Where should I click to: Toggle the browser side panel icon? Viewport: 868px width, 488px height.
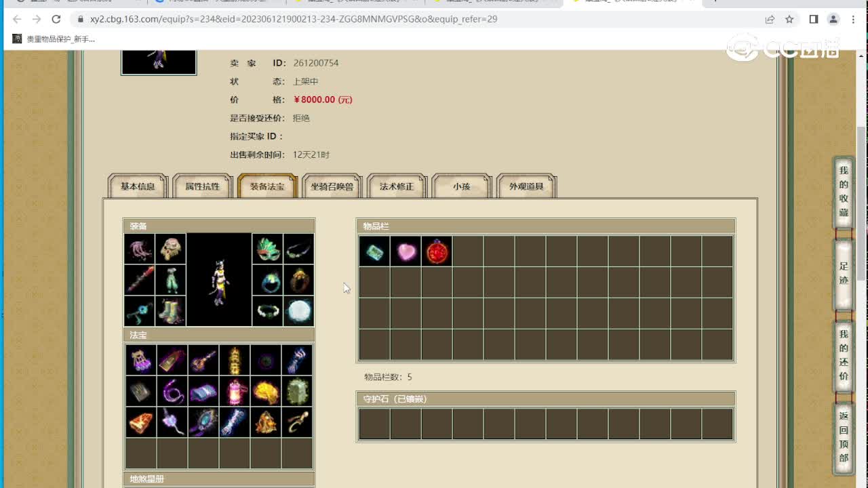[x=814, y=19]
